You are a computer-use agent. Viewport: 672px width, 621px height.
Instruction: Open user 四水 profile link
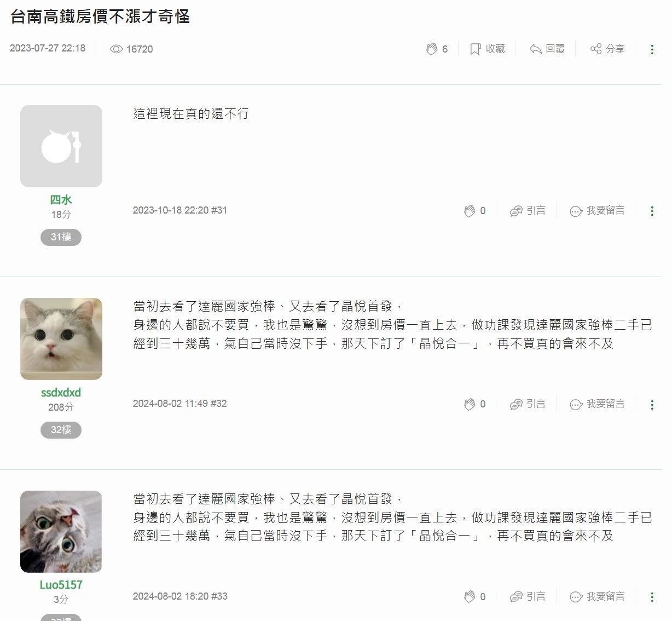click(x=61, y=200)
